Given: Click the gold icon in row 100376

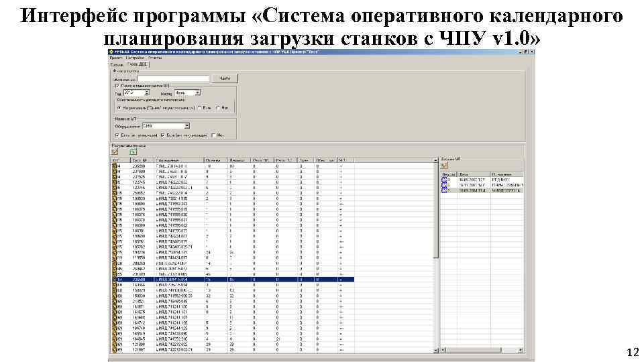Looking at the screenshot, I should (115, 215).
